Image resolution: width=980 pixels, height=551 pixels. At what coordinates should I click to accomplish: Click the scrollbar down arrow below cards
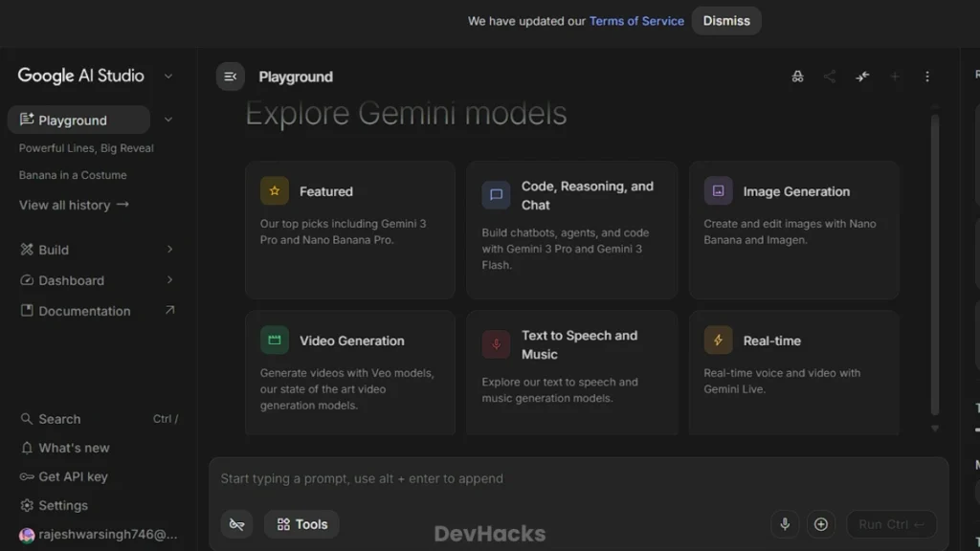coord(935,429)
